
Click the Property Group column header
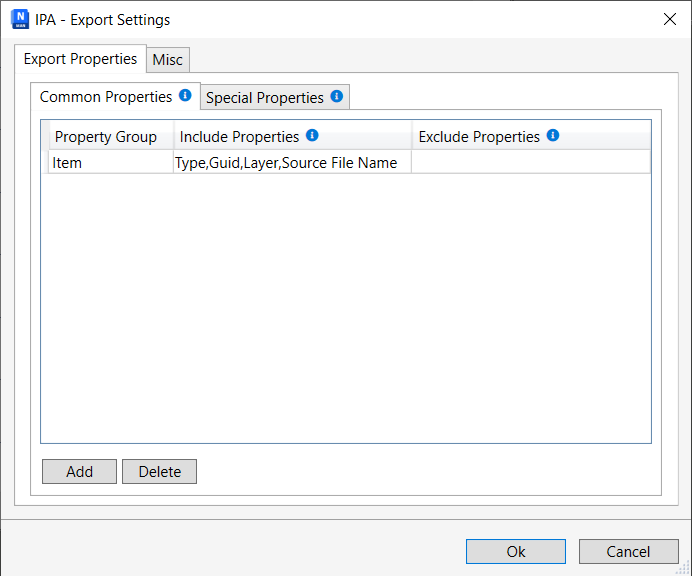click(x=106, y=137)
